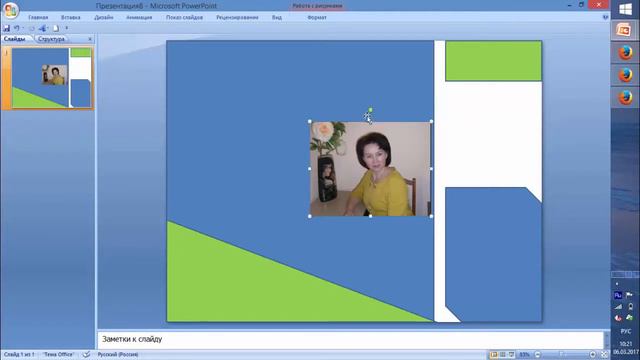Open the Главная ribbon tab
The image size is (640, 360).
coord(38,17)
